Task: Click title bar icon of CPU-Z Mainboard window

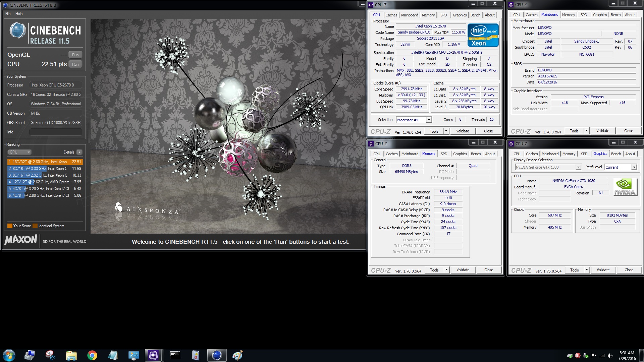Action: [511, 4]
